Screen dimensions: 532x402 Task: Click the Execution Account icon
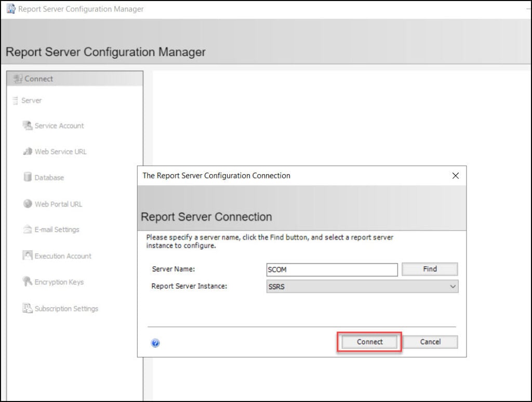coord(28,255)
